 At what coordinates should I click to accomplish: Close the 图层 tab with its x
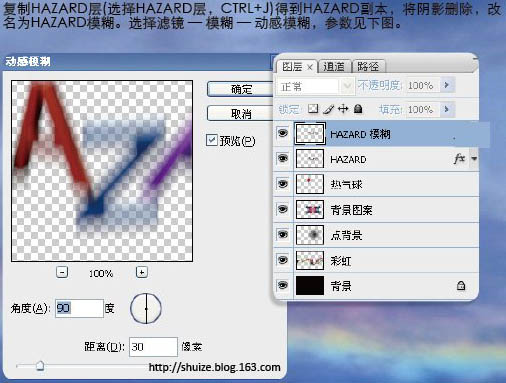pyautogui.click(x=310, y=67)
